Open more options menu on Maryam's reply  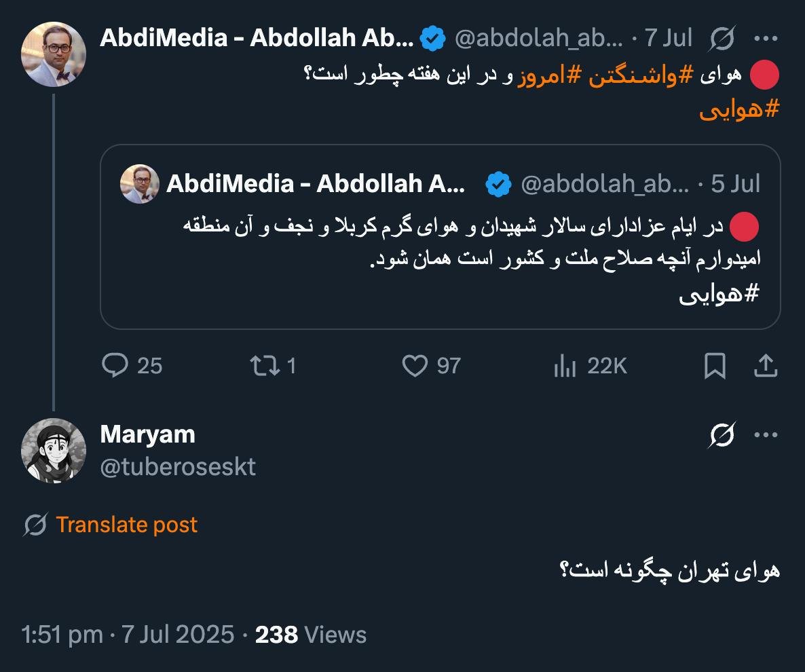click(x=766, y=435)
